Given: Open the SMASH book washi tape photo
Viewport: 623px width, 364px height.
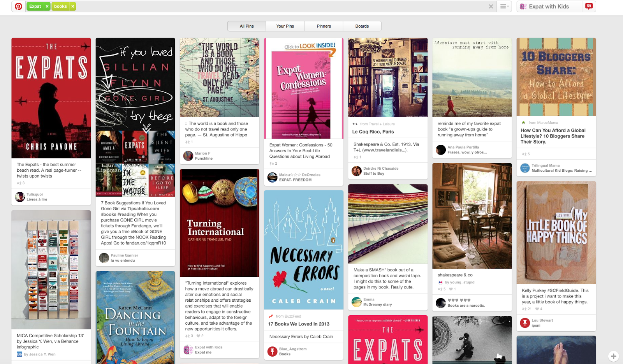Looking at the screenshot, I should coord(388,224).
